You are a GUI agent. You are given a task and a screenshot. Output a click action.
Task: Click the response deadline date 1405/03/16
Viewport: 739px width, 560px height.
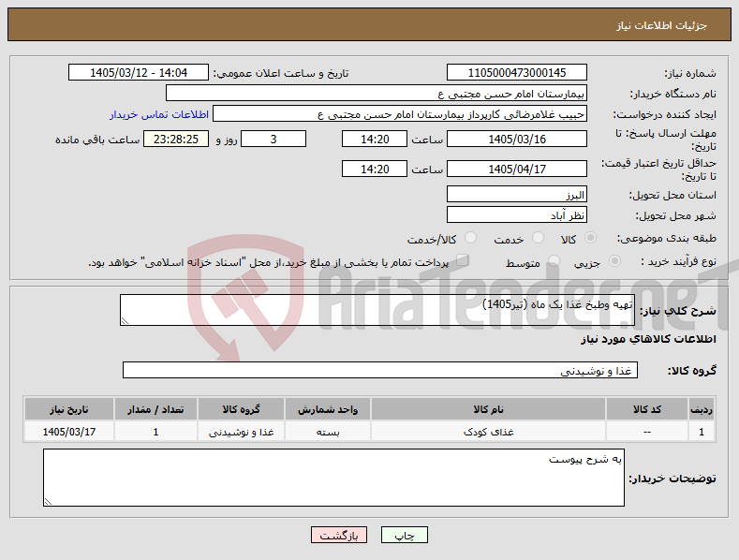pos(516,139)
